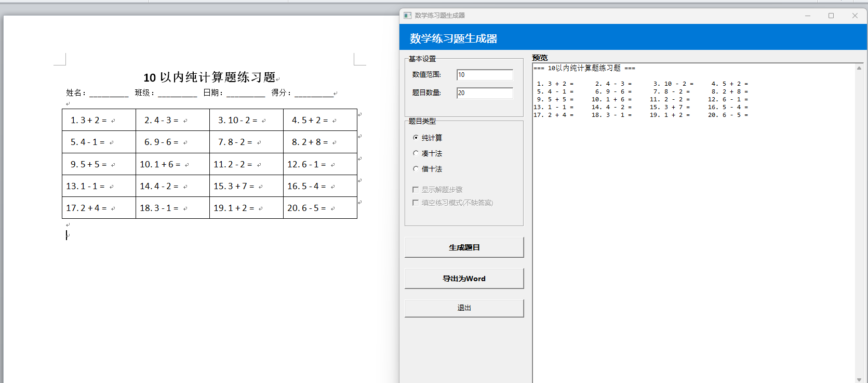Click the 数值范围 input field

[x=485, y=75]
